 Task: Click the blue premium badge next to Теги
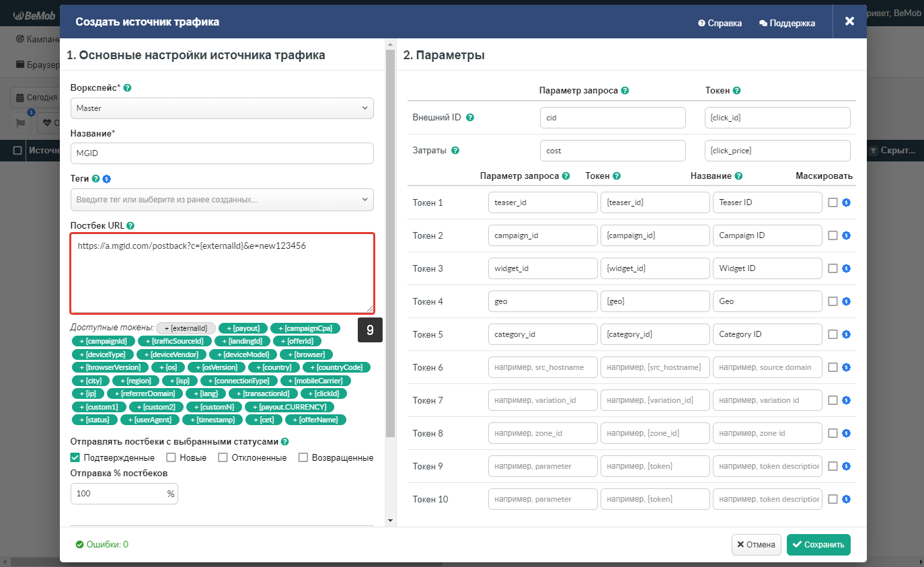pos(106,179)
